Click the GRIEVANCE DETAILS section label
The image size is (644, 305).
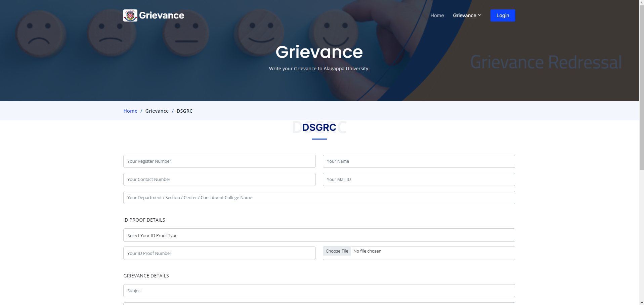tap(146, 276)
